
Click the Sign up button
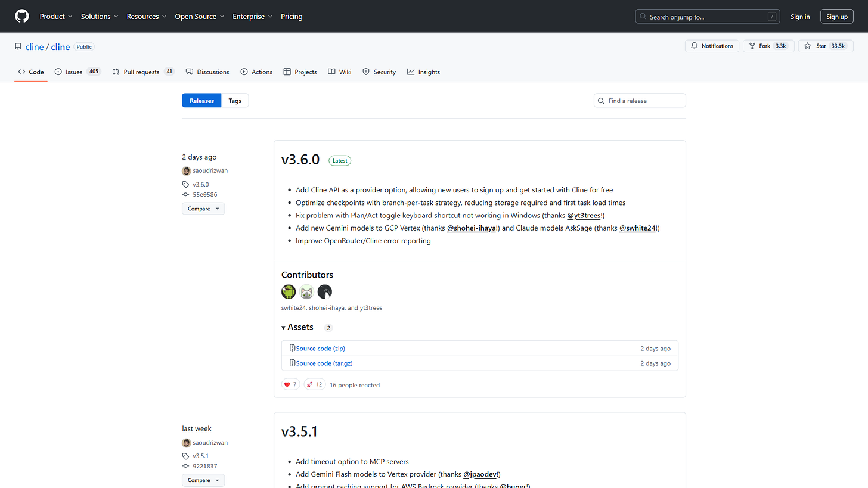[x=837, y=17]
